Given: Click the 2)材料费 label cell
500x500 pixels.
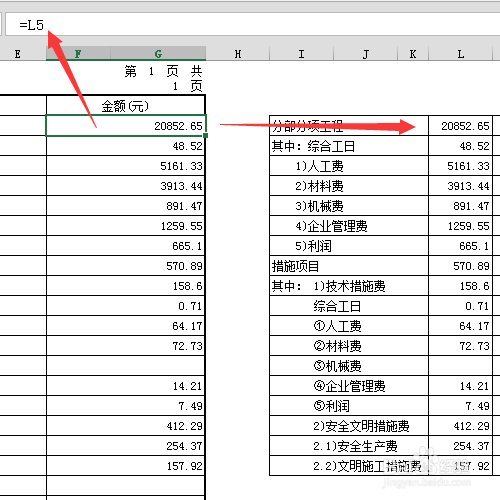Looking at the screenshot, I should click(349, 186).
